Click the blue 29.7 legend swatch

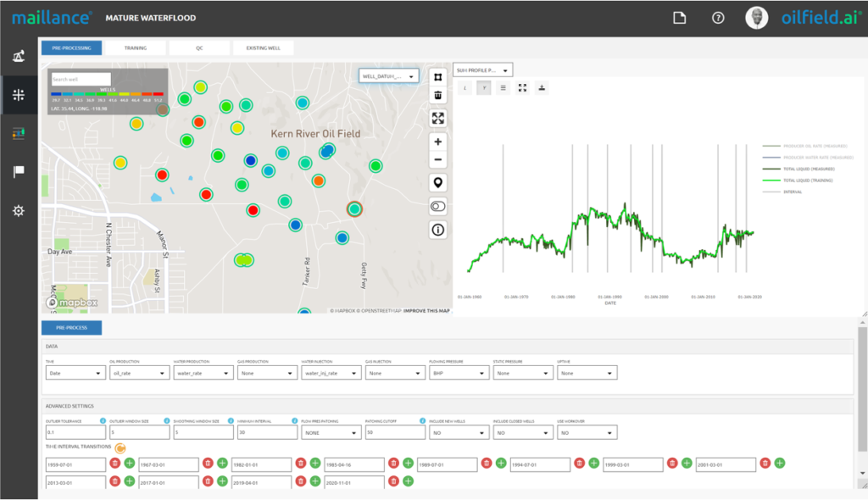click(x=56, y=94)
